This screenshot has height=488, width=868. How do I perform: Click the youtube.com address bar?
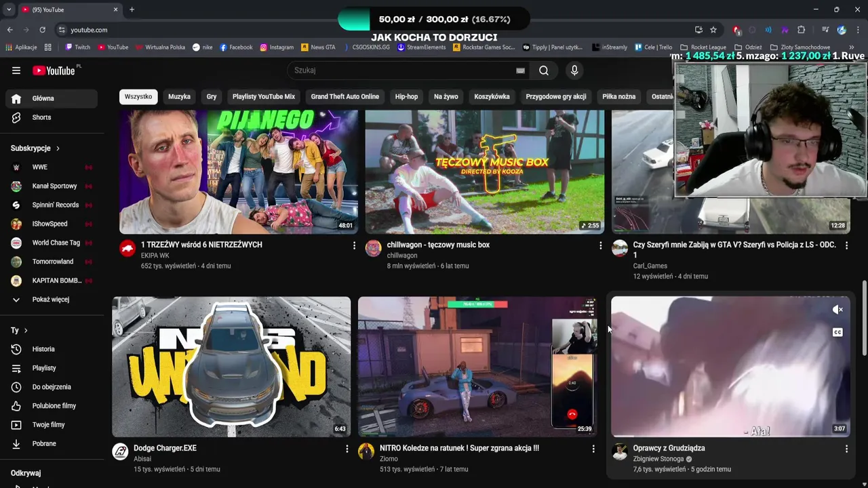click(x=373, y=30)
